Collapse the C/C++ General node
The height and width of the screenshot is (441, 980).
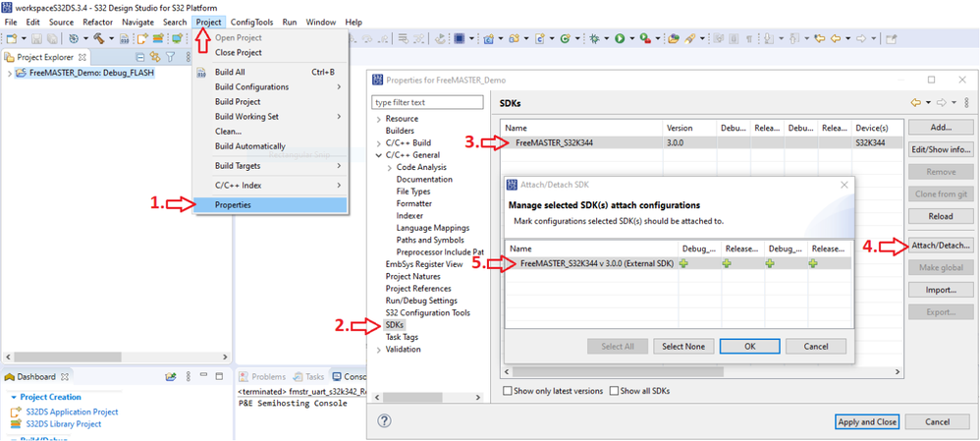[378, 155]
